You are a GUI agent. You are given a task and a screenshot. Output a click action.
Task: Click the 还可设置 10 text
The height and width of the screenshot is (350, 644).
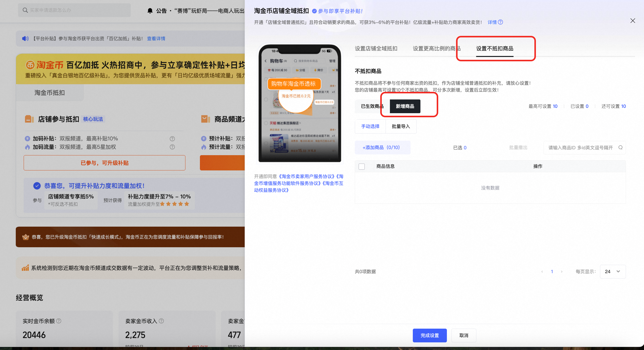[613, 106]
